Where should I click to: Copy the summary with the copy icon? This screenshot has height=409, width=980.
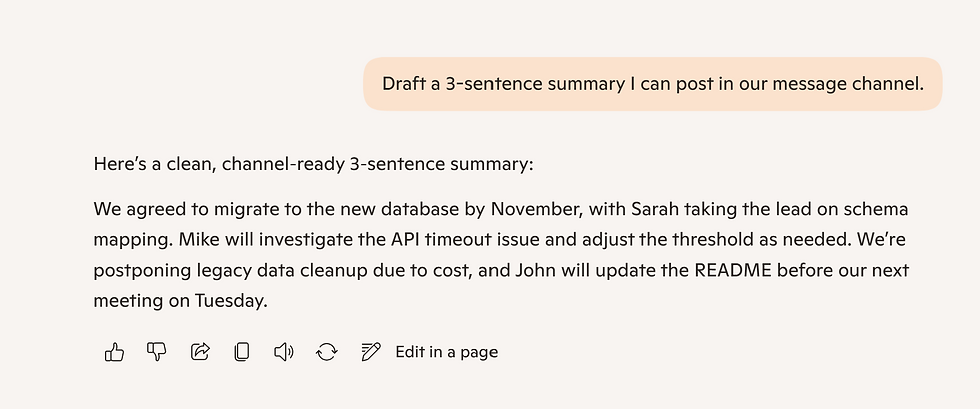click(x=241, y=352)
